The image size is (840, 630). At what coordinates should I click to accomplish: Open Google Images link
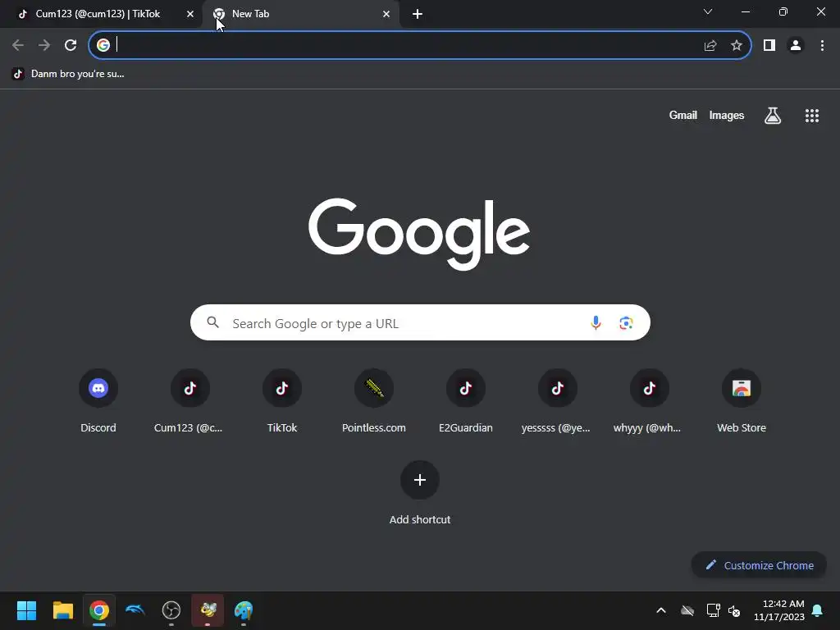[727, 115]
